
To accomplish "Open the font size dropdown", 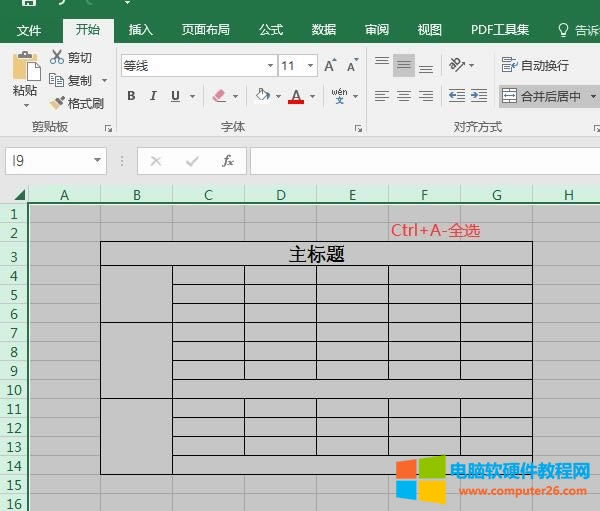I will click(x=311, y=66).
